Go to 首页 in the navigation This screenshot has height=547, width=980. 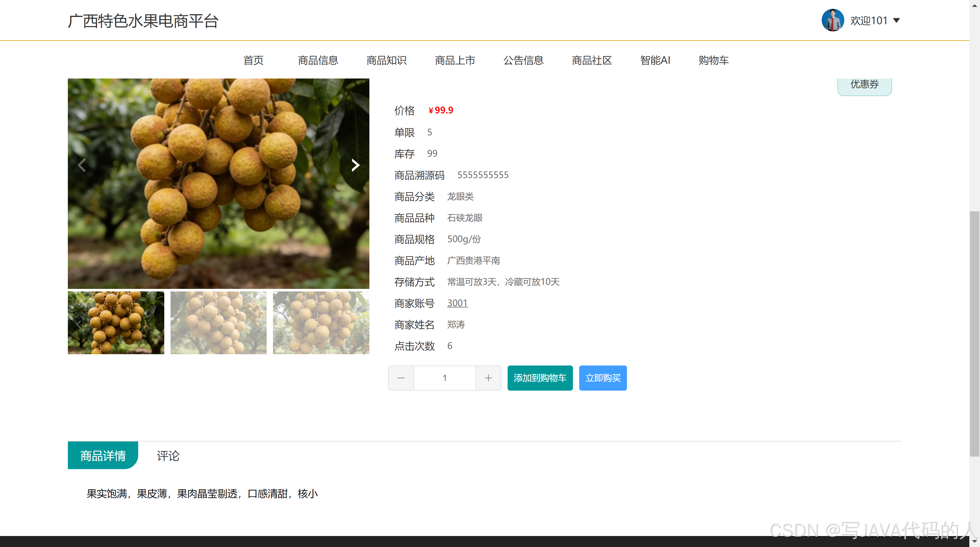(253, 60)
